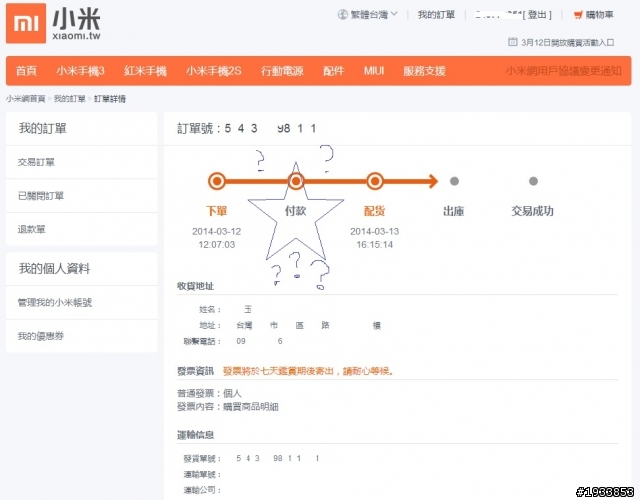Open 小米手機3 menu item

tap(80, 71)
